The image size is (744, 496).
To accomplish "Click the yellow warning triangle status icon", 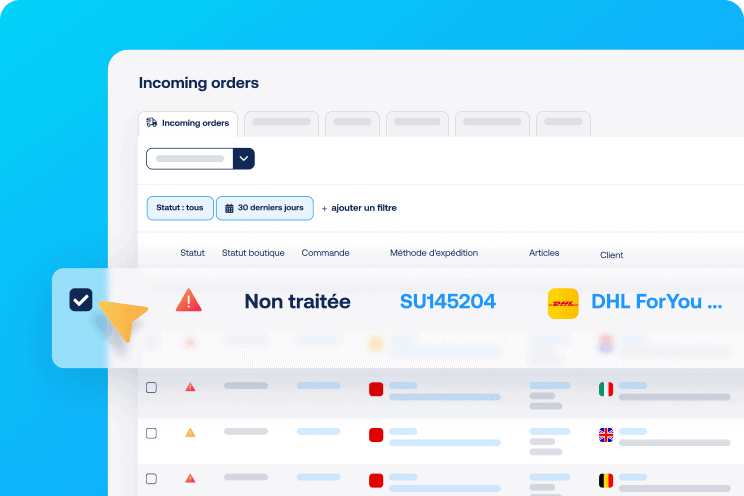I will [190, 433].
